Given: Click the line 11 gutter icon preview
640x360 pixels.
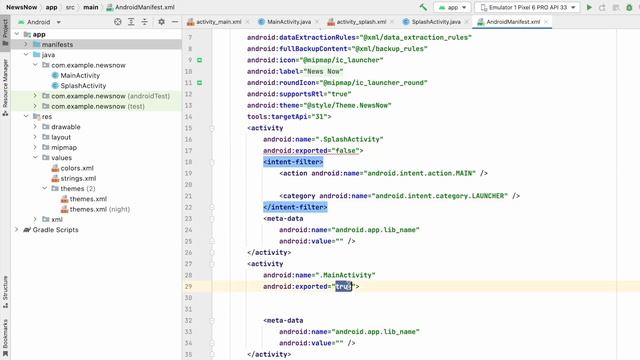Looking at the screenshot, I should click(200, 83).
